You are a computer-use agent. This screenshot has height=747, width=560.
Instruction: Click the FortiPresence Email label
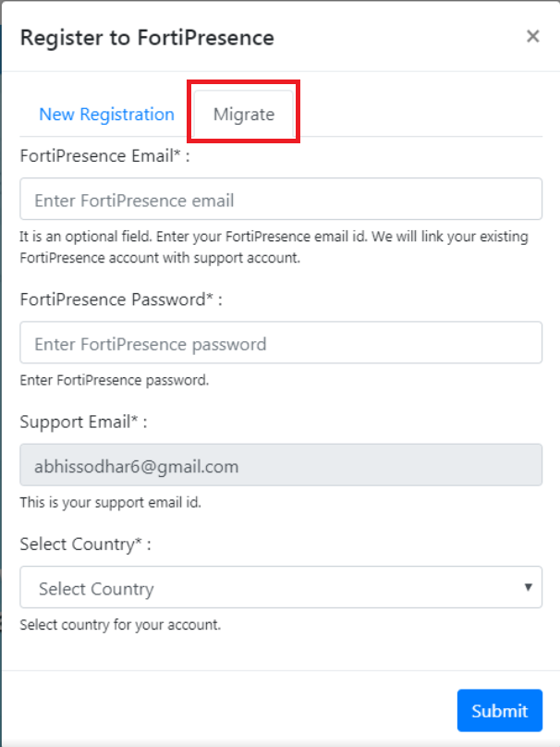tap(104, 155)
